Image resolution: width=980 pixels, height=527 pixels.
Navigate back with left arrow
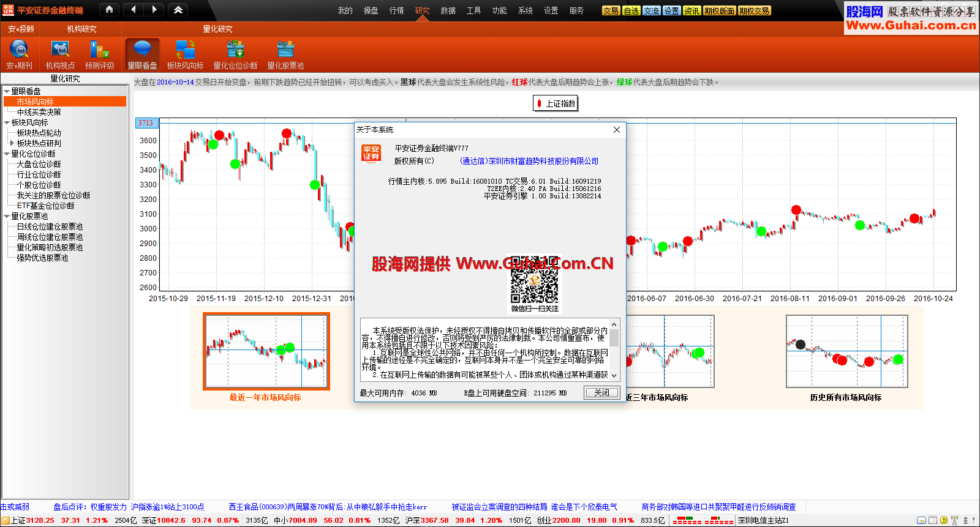[134, 9]
